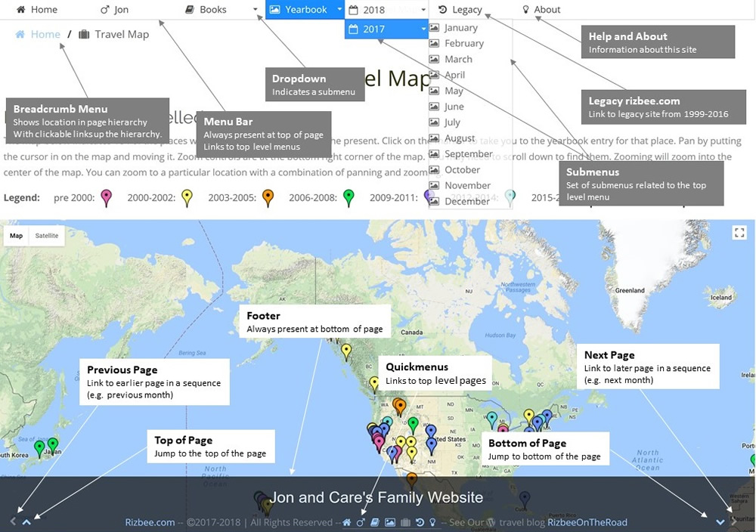
Task: Select May from the 2017 submenu
Action: 447,91
